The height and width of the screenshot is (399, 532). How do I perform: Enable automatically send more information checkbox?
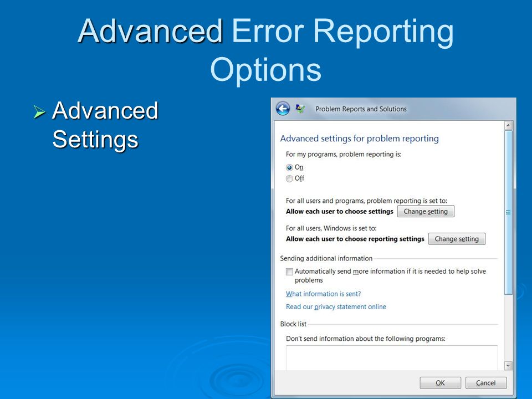point(289,272)
